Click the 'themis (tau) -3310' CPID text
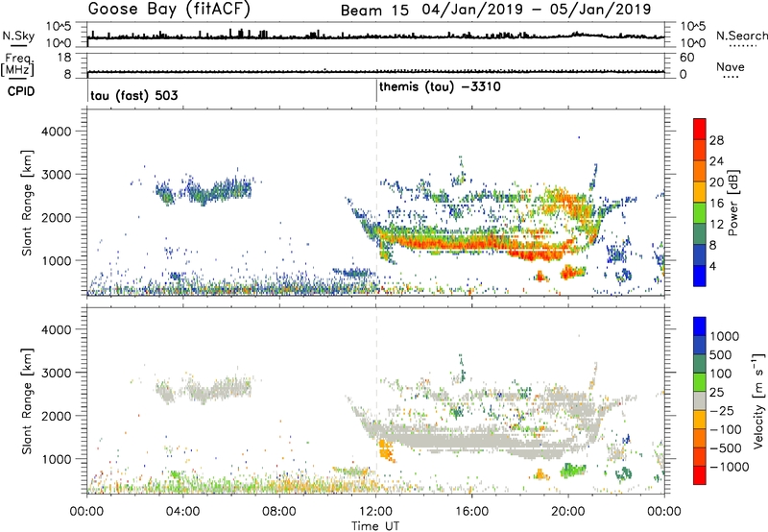This screenshot has width=768, height=532. point(440,87)
